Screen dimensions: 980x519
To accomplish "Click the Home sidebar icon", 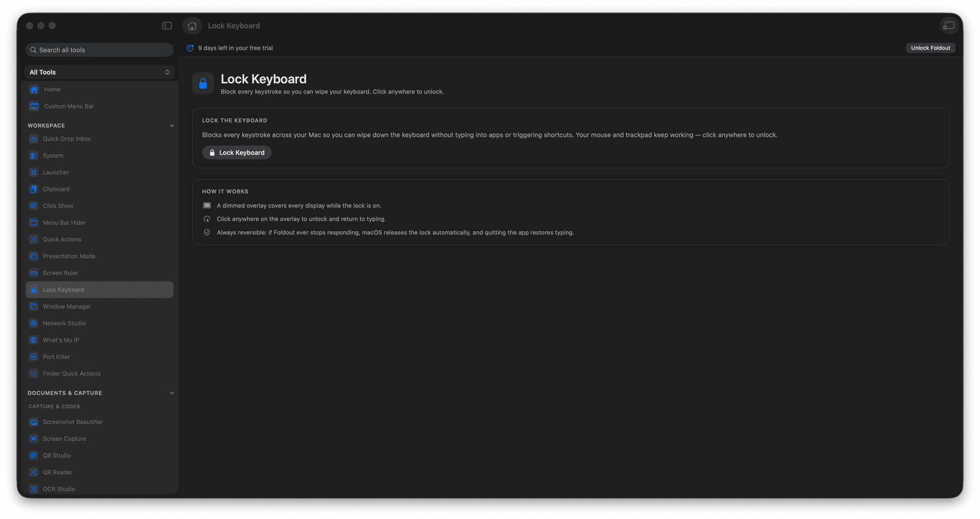I will 34,89.
